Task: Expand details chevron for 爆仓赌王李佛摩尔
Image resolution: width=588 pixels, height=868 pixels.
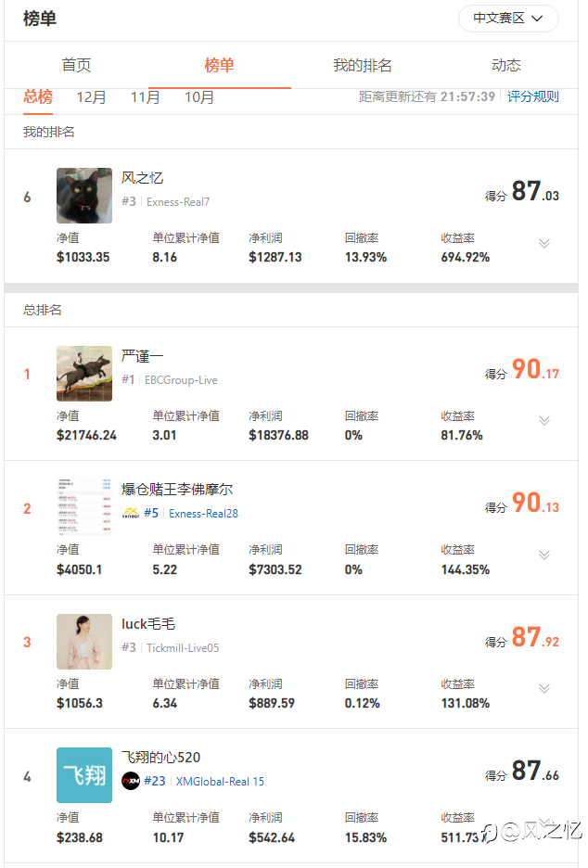Action: (x=544, y=555)
